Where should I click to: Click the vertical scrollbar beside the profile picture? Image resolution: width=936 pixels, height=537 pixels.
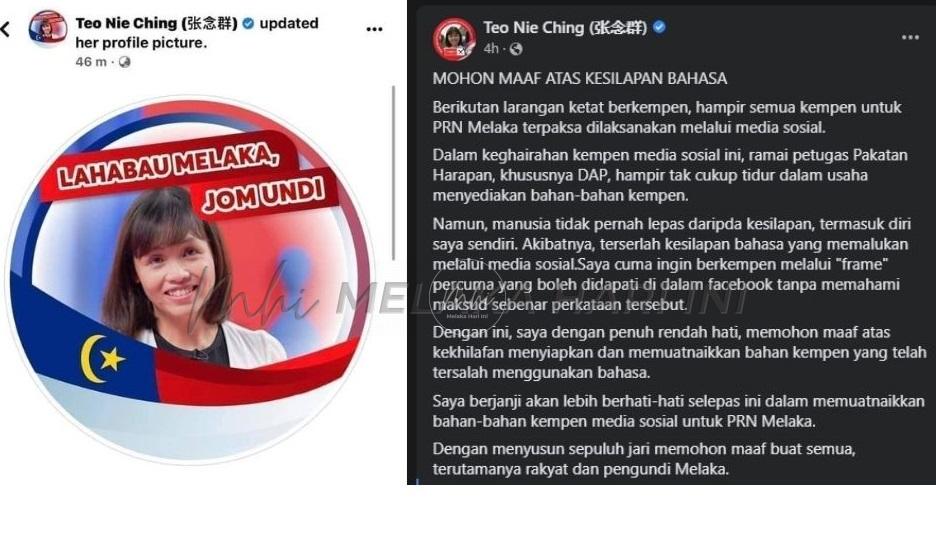coord(393,173)
